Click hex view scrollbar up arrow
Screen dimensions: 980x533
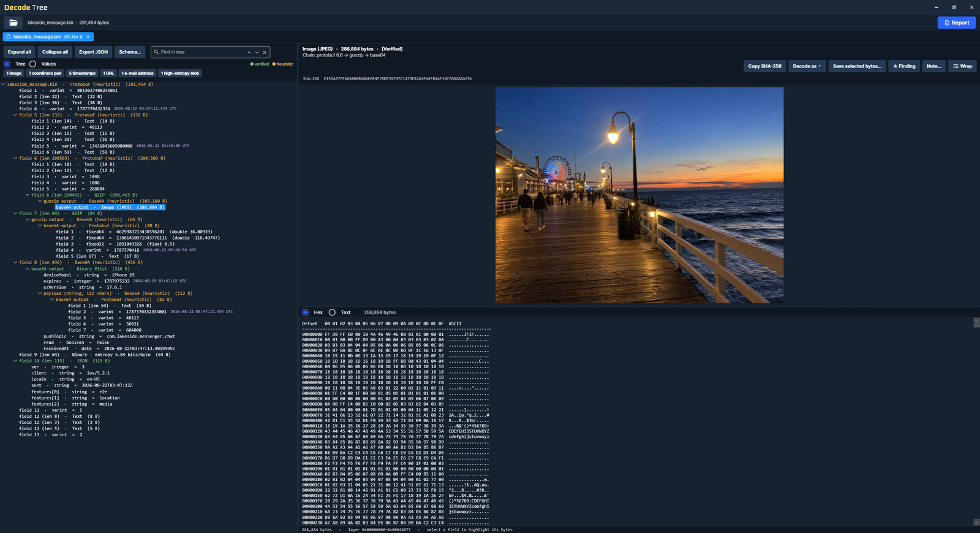(976, 322)
